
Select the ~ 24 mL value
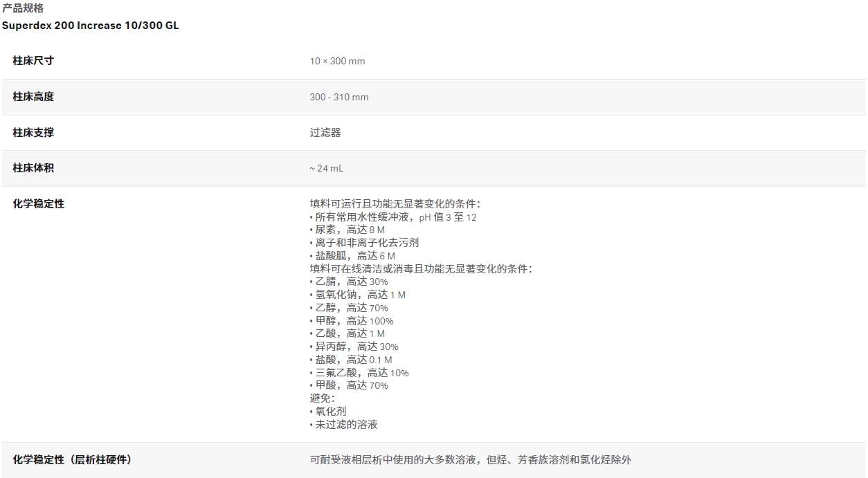(327, 168)
